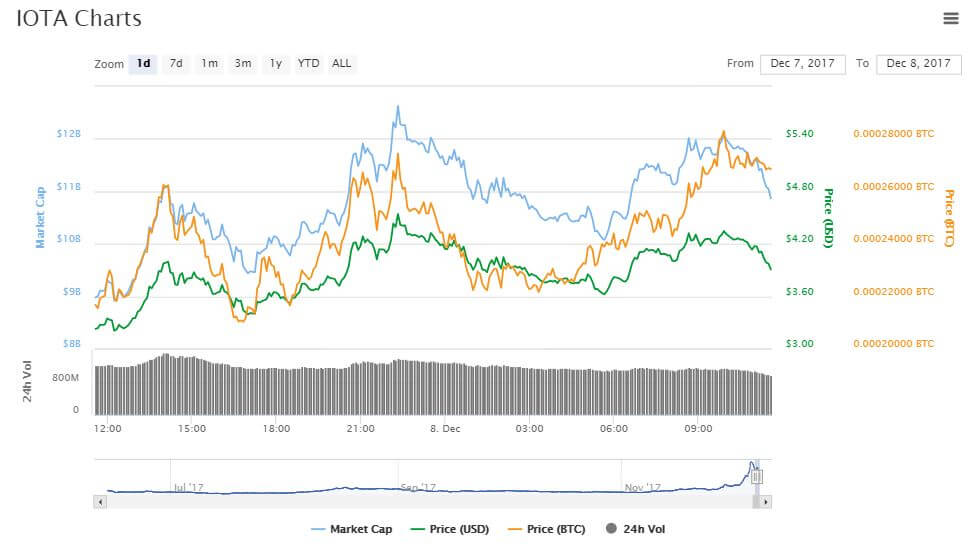Image resolution: width=973 pixels, height=546 pixels.
Task: Click the To date field
Action: tap(918, 63)
